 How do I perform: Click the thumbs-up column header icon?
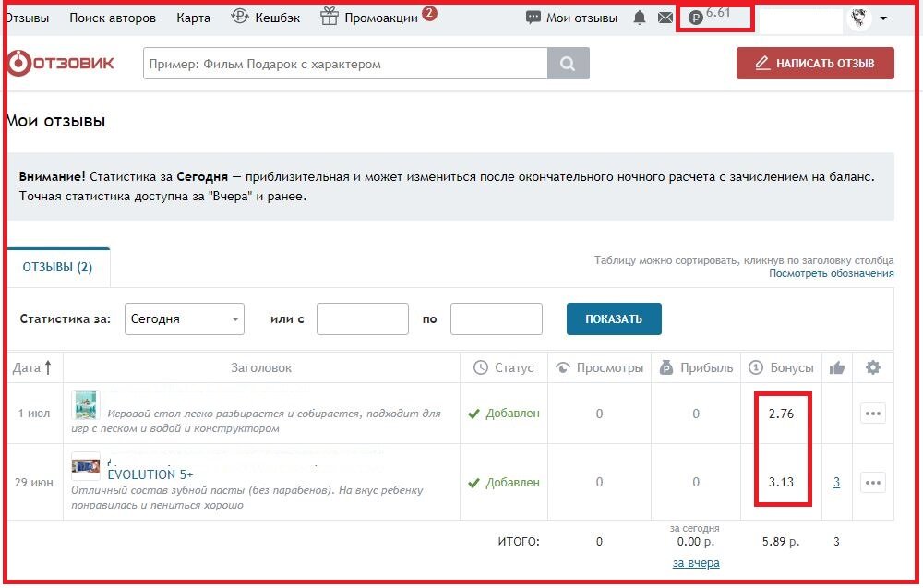(836, 366)
